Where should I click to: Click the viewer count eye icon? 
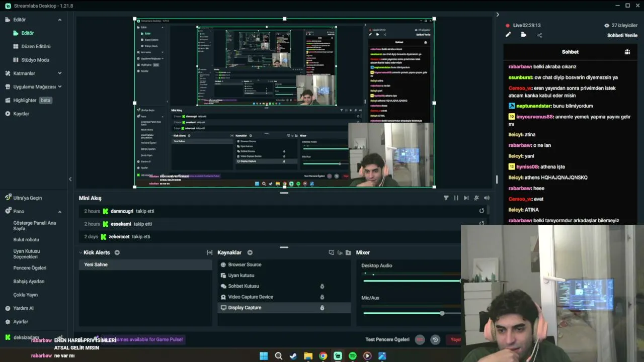pos(607,25)
